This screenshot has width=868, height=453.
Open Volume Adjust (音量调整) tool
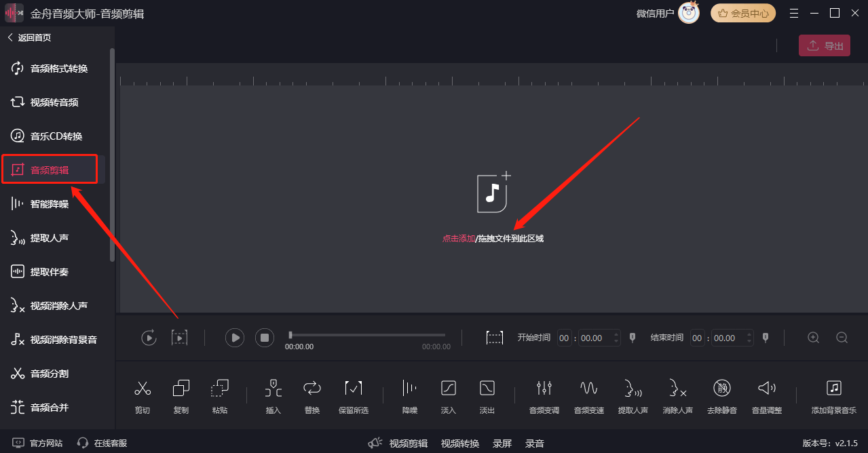pos(767,396)
